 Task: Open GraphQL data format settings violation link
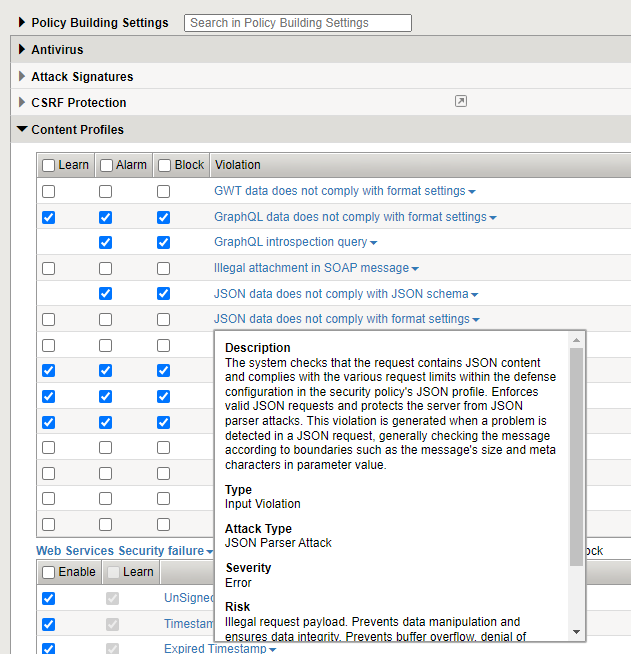[350, 217]
